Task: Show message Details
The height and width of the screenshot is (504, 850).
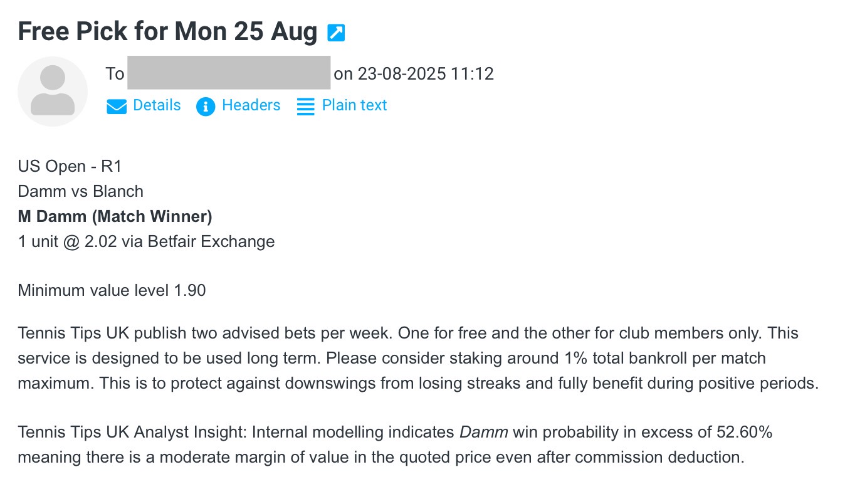Action: (x=157, y=105)
